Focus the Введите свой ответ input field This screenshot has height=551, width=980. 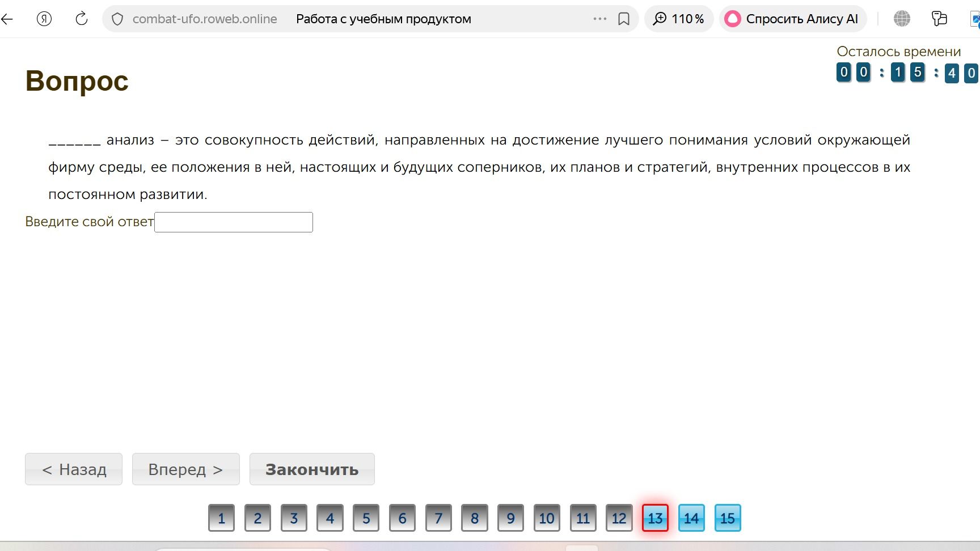point(234,222)
